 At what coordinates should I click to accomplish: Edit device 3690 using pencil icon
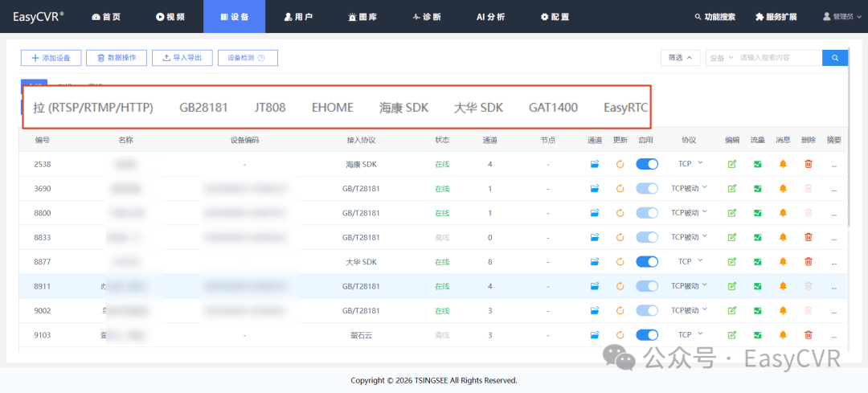pyautogui.click(x=732, y=189)
